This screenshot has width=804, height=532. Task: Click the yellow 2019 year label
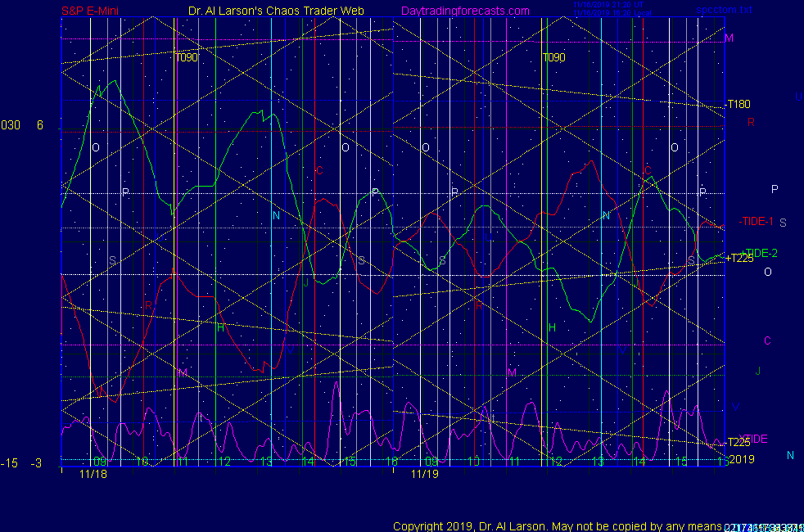click(x=740, y=459)
